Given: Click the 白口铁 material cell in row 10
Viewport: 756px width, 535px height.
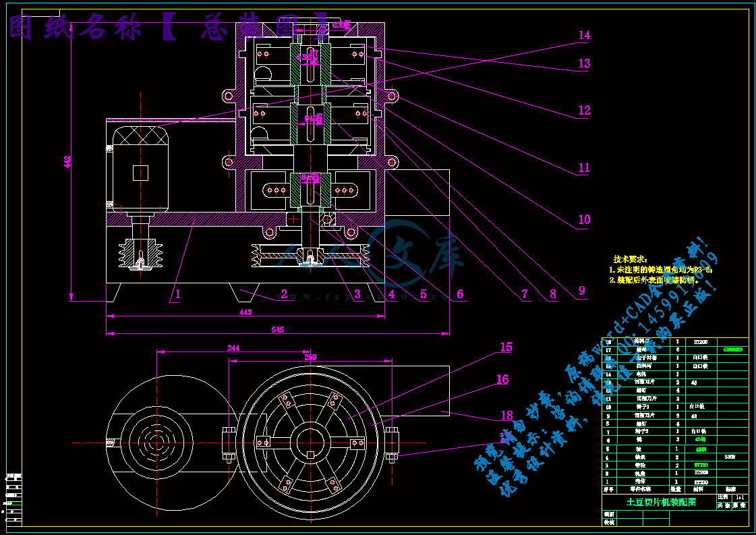Looking at the screenshot, I should coord(701,407).
